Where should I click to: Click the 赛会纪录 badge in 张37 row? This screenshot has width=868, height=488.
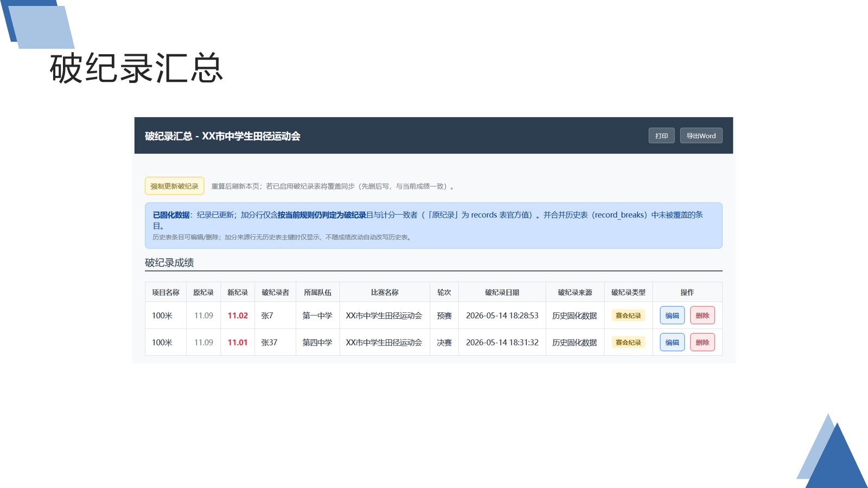click(628, 343)
